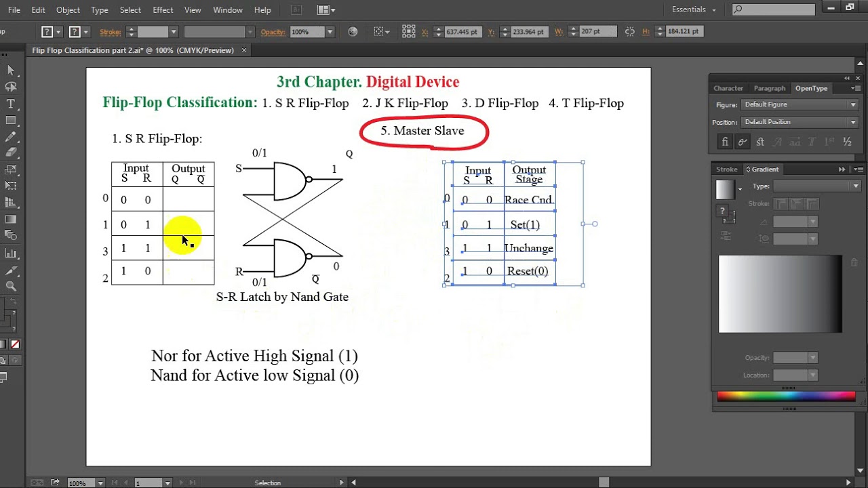
Task: Click the transform reference point grid
Action: (x=408, y=32)
